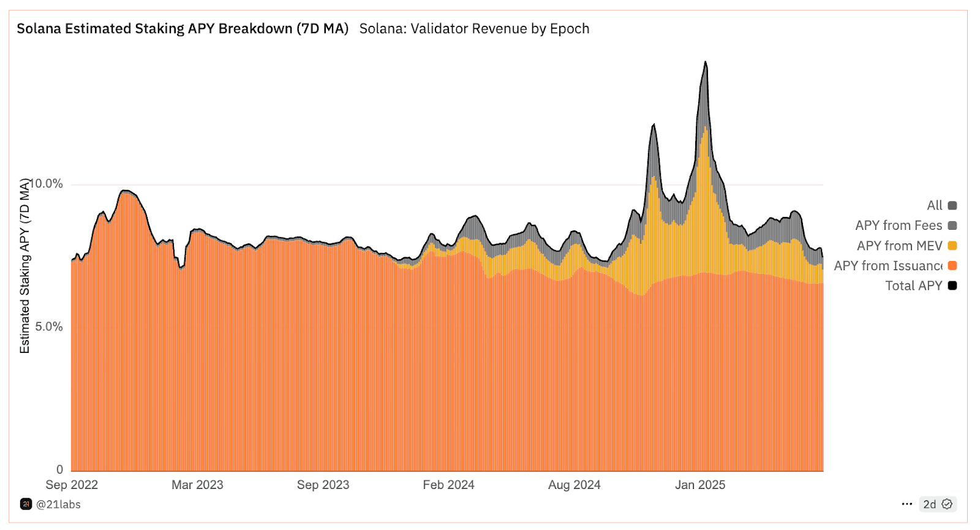Click the Mar 2023 axis label

[x=197, y=485]
